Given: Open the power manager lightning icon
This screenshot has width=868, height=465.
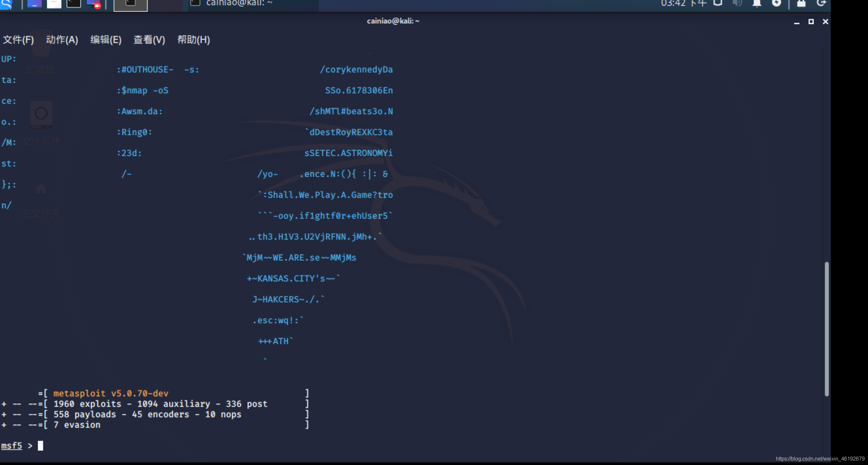Looking at the screenshot, I should [776, 3].
